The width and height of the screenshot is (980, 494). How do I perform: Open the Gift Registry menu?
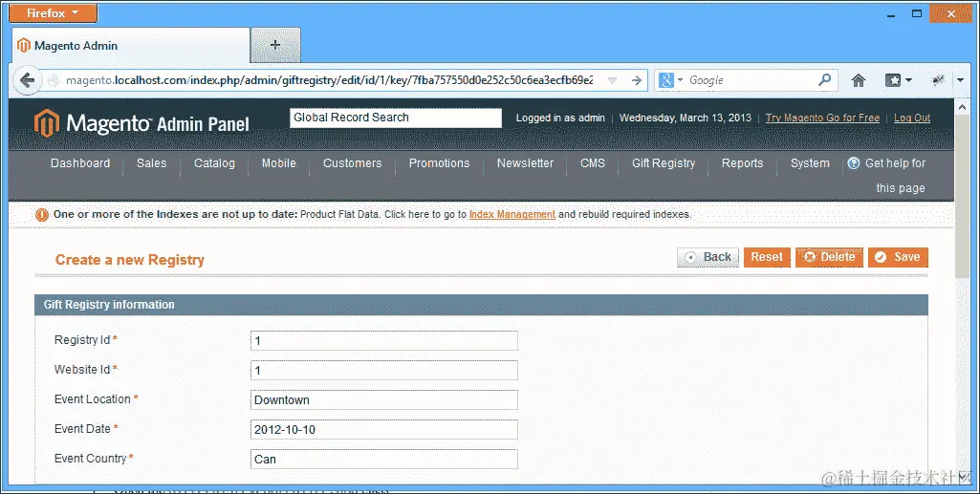(664, 163)
